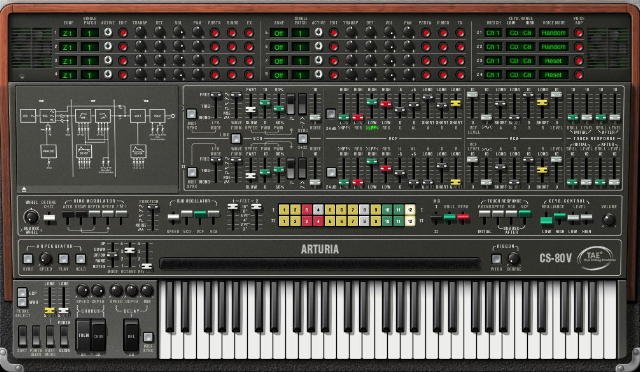Click the TAE logo badge

tap(596, 258)
